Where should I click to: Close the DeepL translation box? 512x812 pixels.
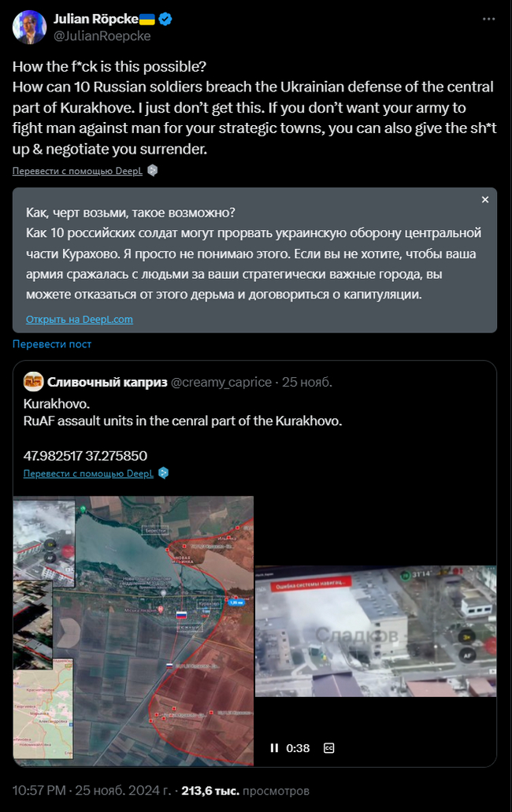(x=485, y=199)
